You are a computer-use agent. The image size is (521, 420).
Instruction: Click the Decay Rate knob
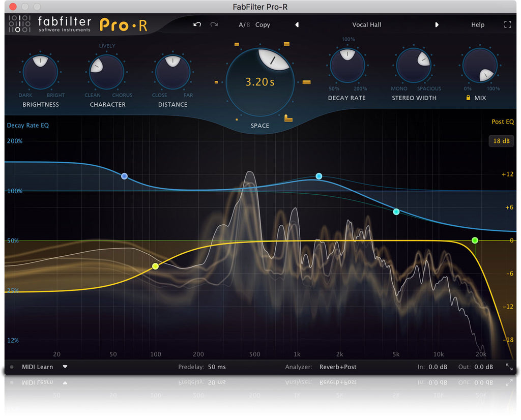pyautogui.click(x=347, y=66)
